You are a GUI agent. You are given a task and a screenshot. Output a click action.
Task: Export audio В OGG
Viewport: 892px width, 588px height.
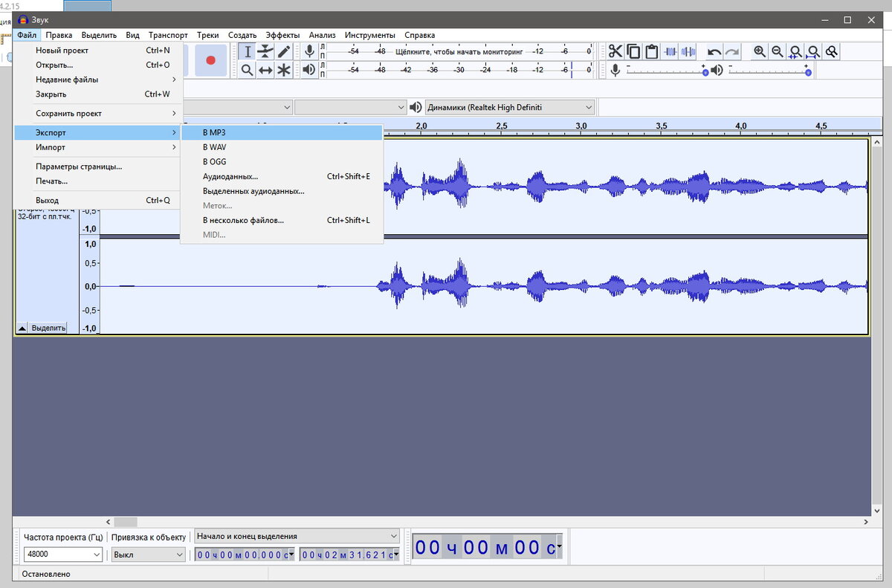282,161
